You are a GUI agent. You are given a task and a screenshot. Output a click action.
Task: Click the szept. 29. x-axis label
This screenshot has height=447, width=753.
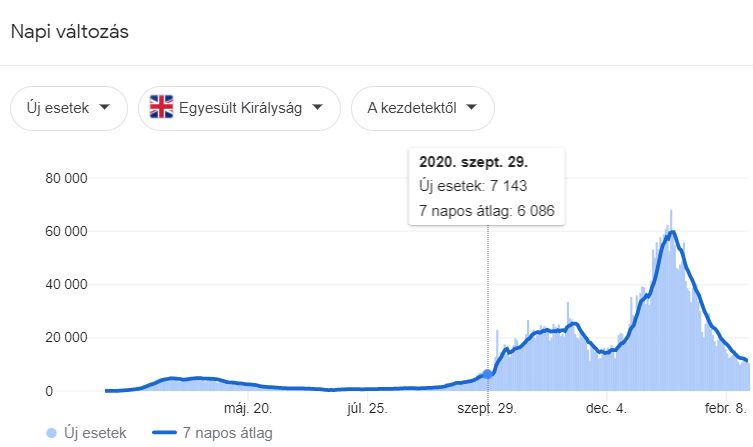click(487, 407)
